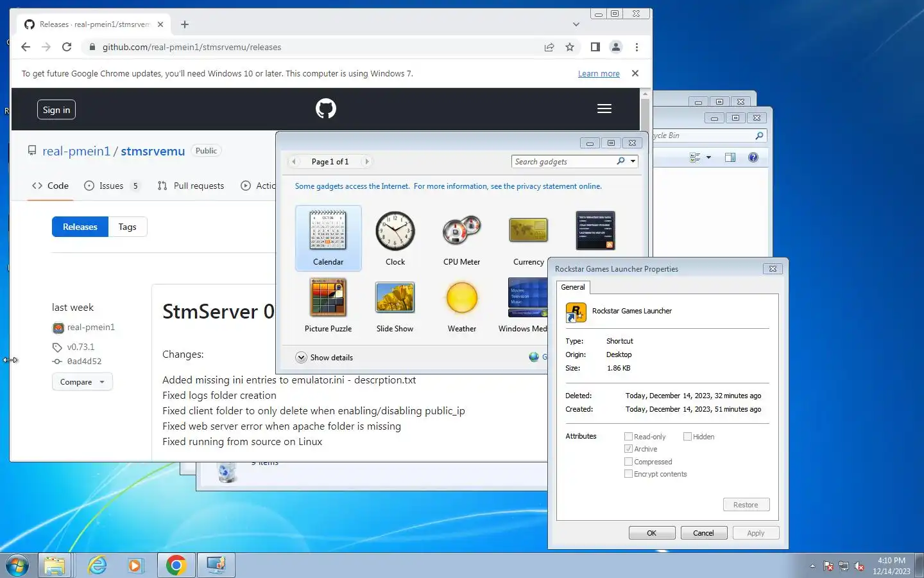Open the Issues tab
The image size is (924, 578).
point(112,186)
